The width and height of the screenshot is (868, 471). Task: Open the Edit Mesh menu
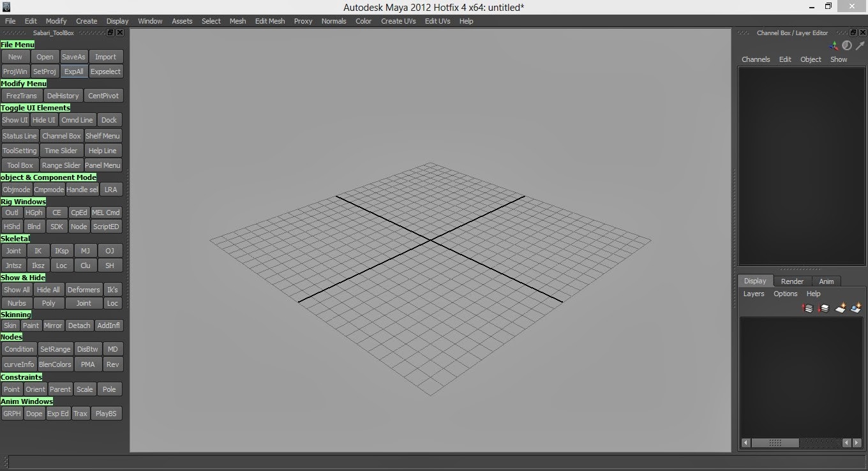click(x=270, y=21)
